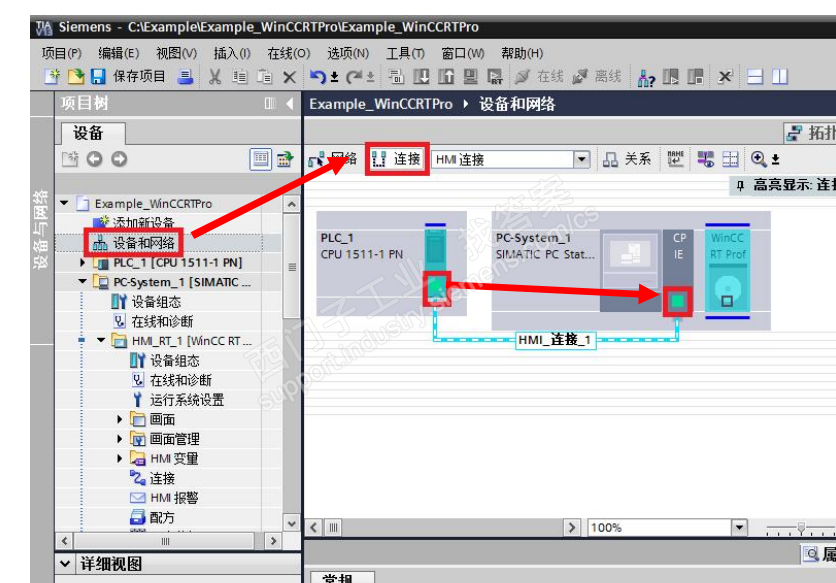Open the 视图(V) menu
Screen dimensions: 836x583
[176, 53]
